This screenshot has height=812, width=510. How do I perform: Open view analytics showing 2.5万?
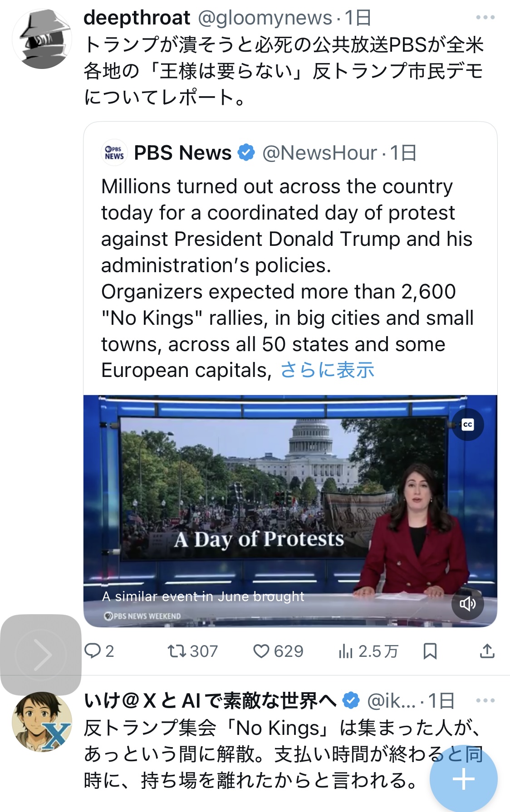(x=346, y=651)
